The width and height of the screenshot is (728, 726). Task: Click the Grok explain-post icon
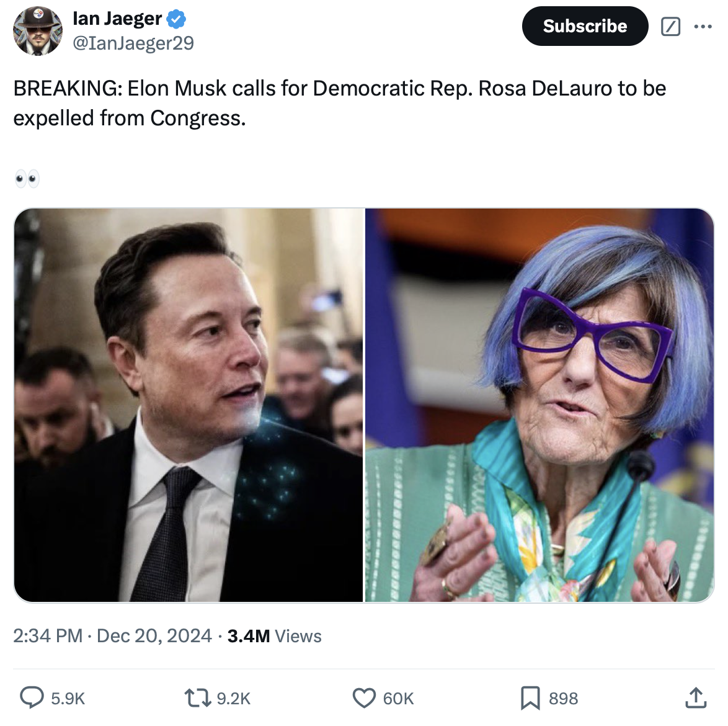coord(670,27)
